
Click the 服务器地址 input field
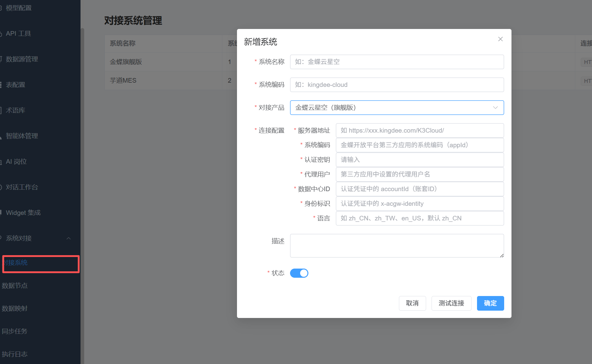tap(420, 130)
